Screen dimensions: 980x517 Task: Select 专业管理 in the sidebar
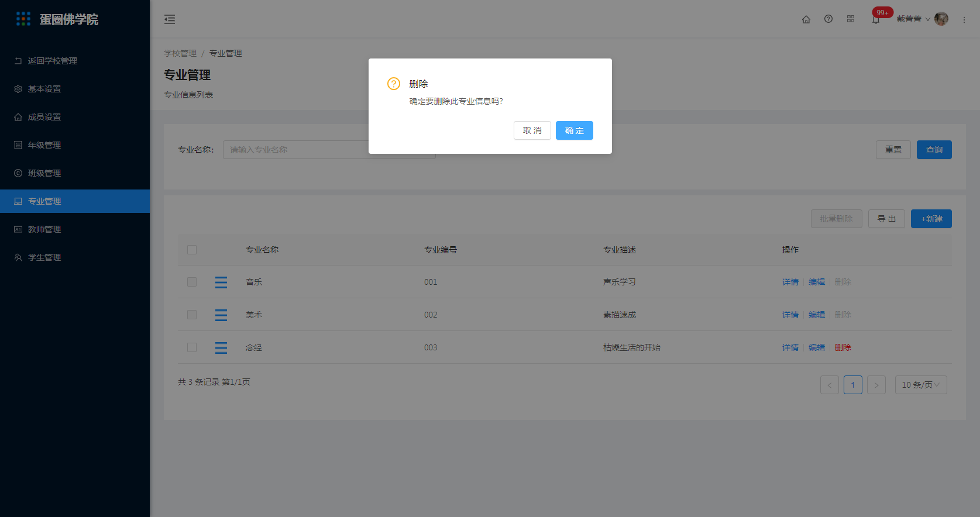(x=75, y=201)
